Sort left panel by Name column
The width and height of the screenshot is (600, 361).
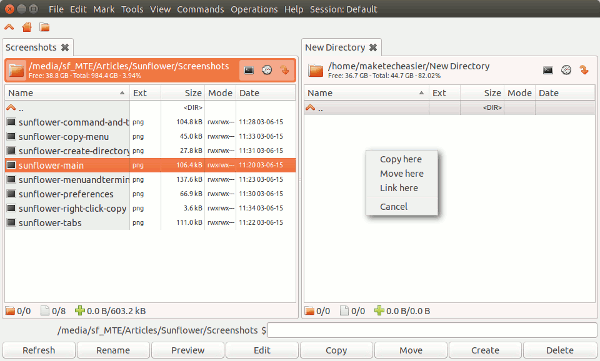click(x=67, y=93)
